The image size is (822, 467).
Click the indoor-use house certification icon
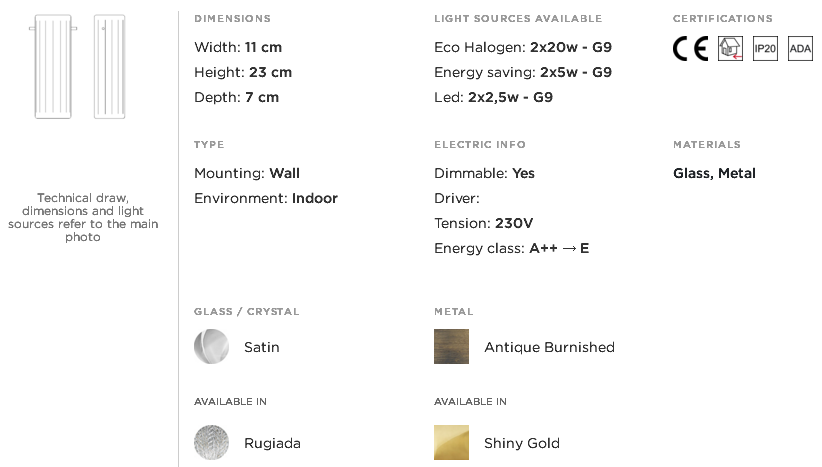click(x=730, y=49)
